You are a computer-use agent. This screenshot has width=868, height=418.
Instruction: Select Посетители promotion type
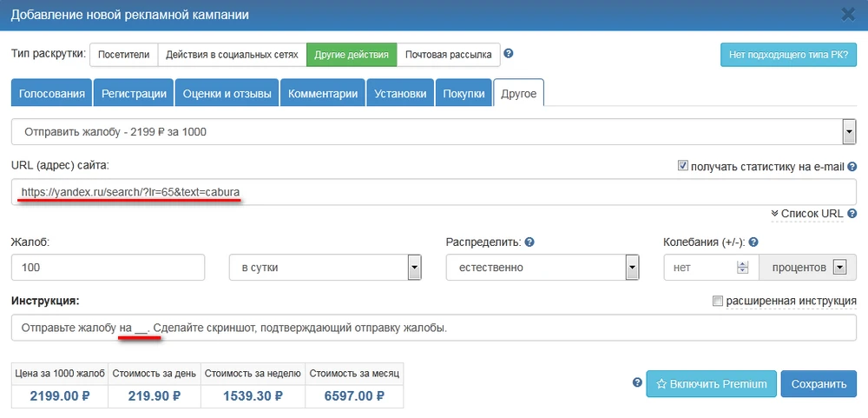tap(122, 55)
